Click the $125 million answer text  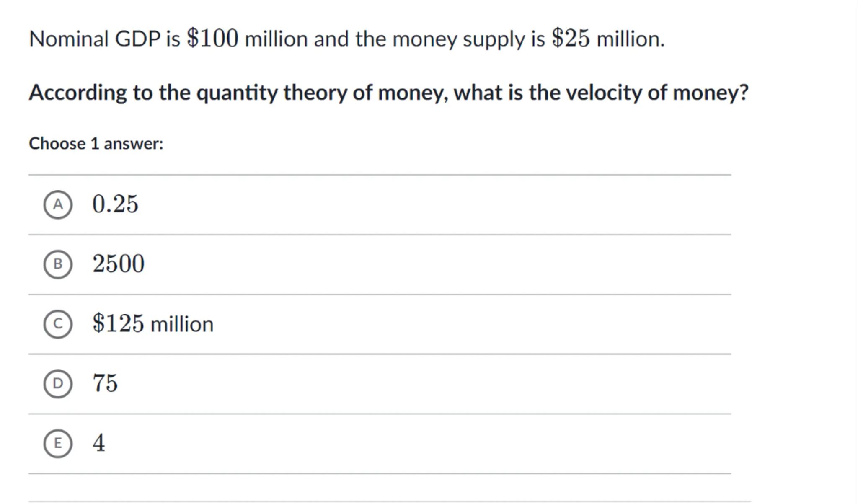pyautogui.click(x=153, y=324)
